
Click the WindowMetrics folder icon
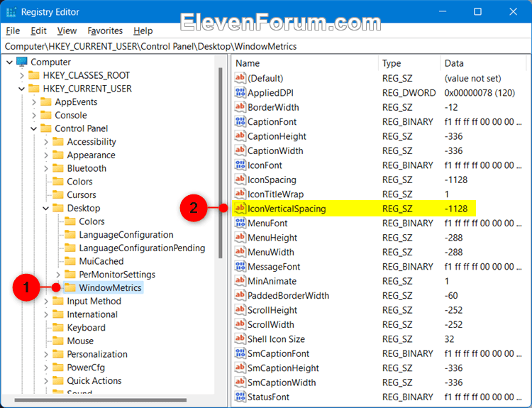(70, 287)
